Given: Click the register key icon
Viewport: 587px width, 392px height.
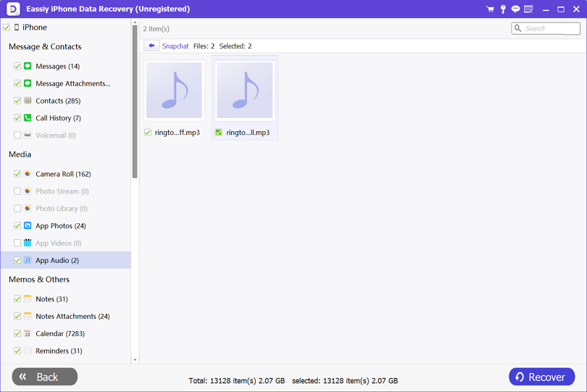Looking at the screenshot, I should [503, 9].
